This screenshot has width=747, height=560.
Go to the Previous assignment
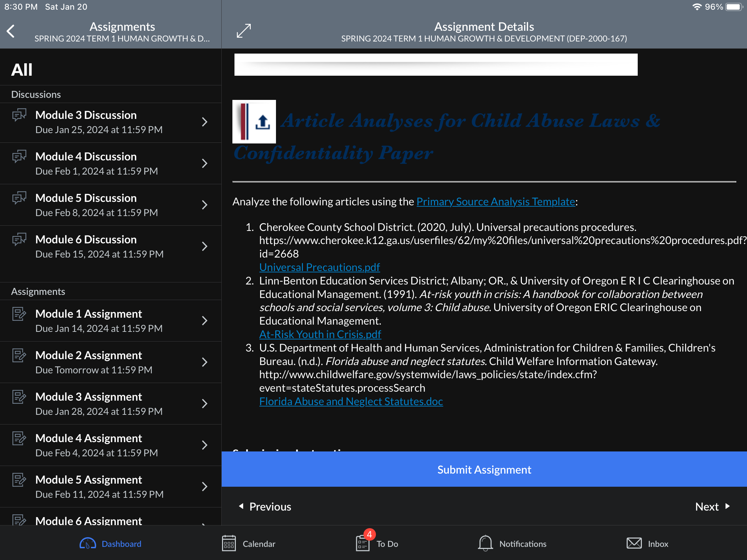tap(265, 507)
